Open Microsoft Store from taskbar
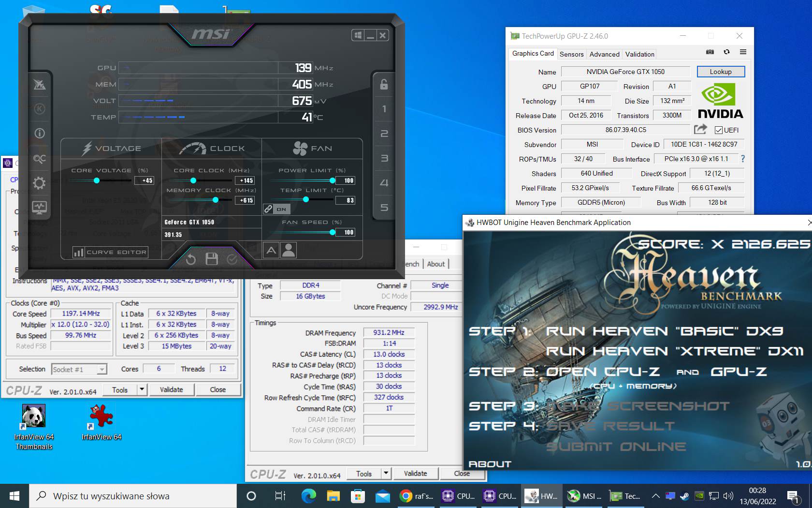 tap(358, 496)
